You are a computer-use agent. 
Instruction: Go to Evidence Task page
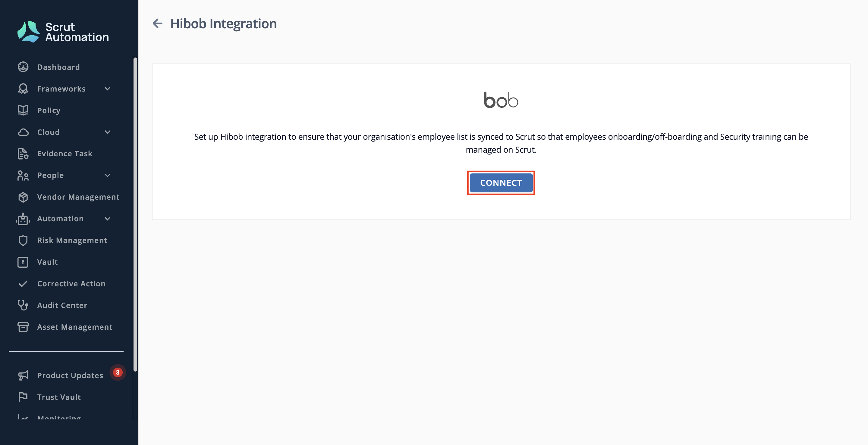coord(64,154)
